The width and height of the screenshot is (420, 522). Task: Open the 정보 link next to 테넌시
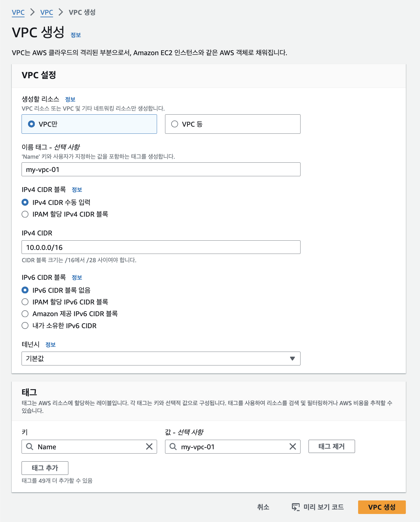click(x=50, y=345)
